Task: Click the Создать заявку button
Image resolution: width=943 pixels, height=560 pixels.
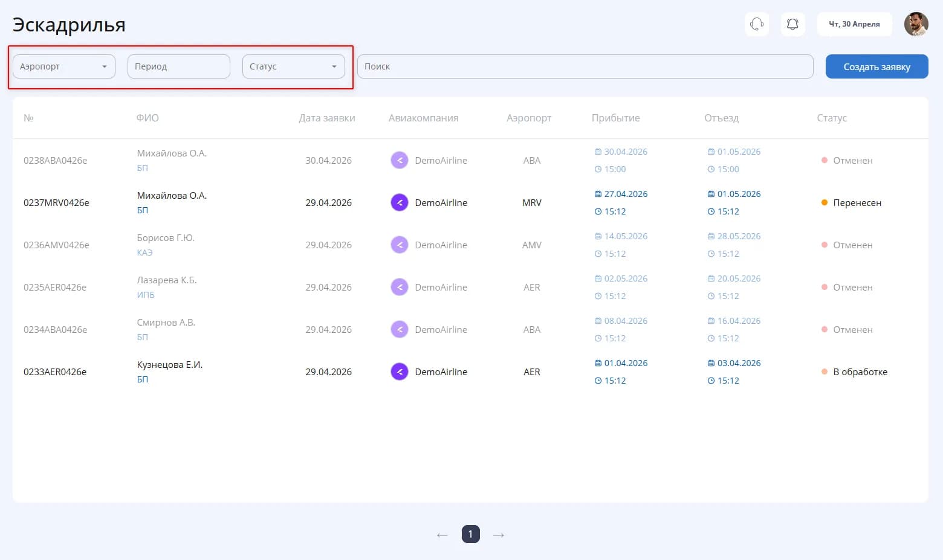Action: (x=877, y=66)
